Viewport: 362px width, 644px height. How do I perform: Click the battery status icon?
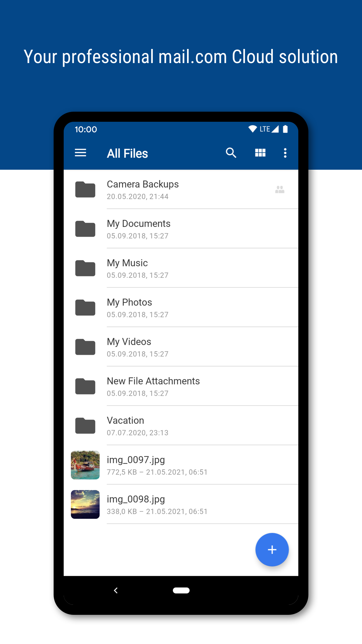(x=285, y=129)
